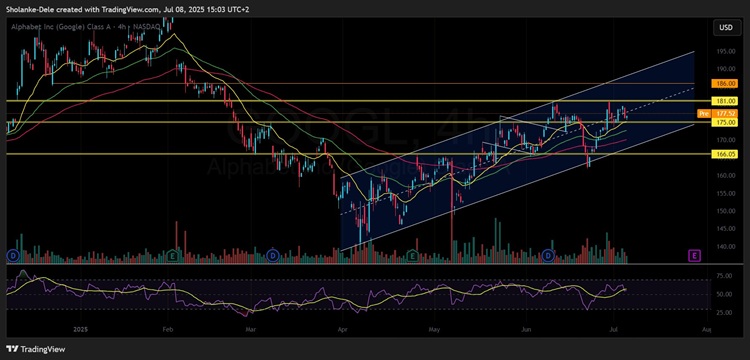Viewport: 750px width, 360px height.
Task: Click the 140.00 price axis value
Action: (x=726, y=247)
